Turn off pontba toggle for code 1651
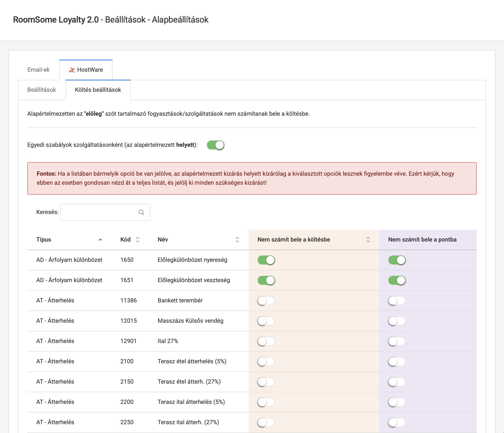 397,280
